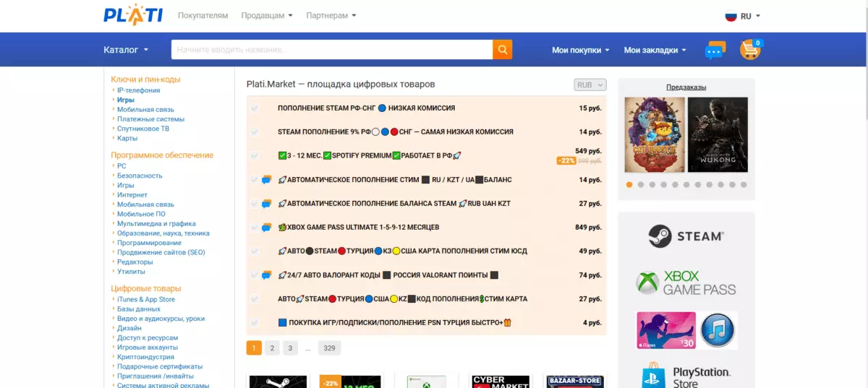Screen dimensions: 868x388
Task: Open the Xbox Game Pass banner
Action: (x=686, y=283)
